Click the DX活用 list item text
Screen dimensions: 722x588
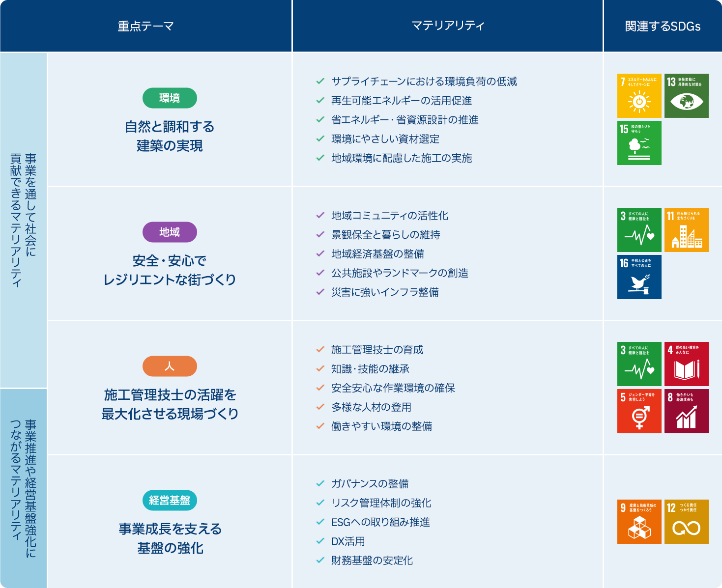348,541
